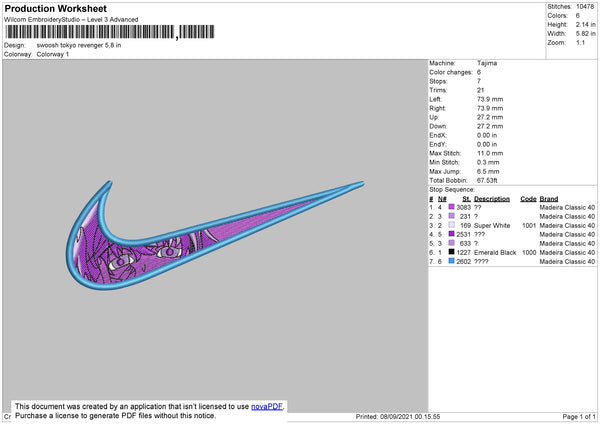
Task: Click the Code column header
Action: coord(528,199)
